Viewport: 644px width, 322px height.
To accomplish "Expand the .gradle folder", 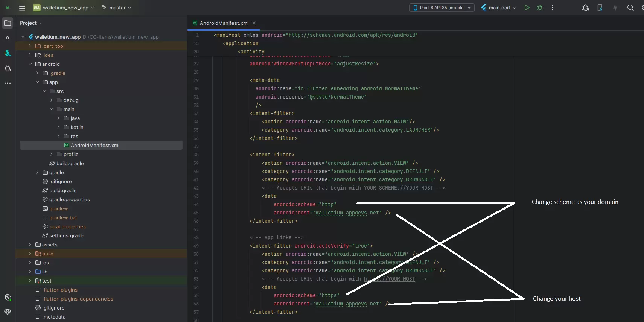I will (37, 73).
